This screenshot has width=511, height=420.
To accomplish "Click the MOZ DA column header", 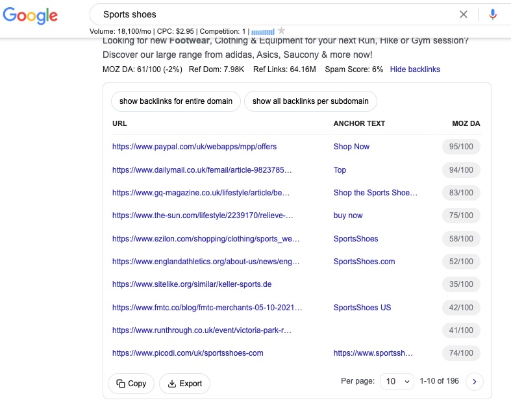I will coord(466,123).
